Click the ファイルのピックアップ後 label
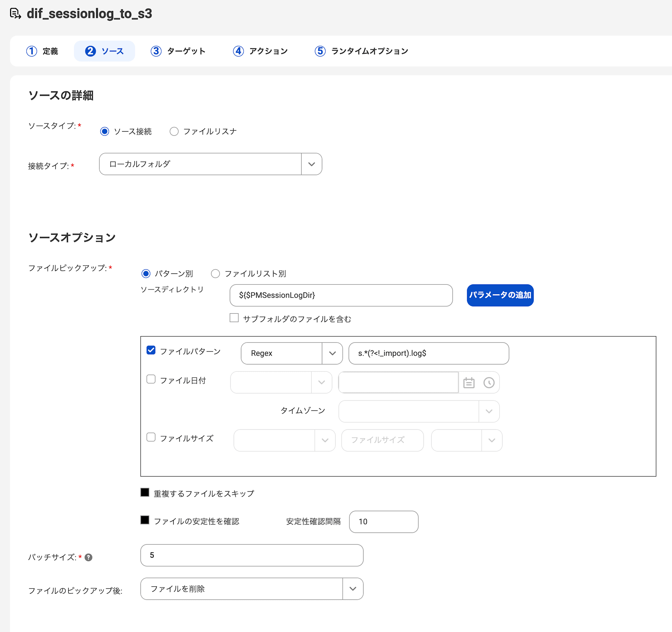The width and height of the screenshot is (672, 632). [75, 591]
